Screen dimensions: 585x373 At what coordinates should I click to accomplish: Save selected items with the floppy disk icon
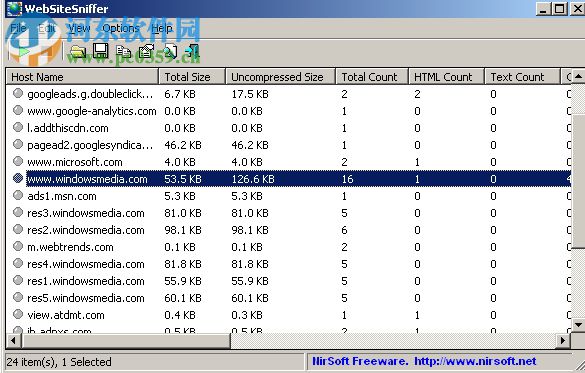(100, 51)
